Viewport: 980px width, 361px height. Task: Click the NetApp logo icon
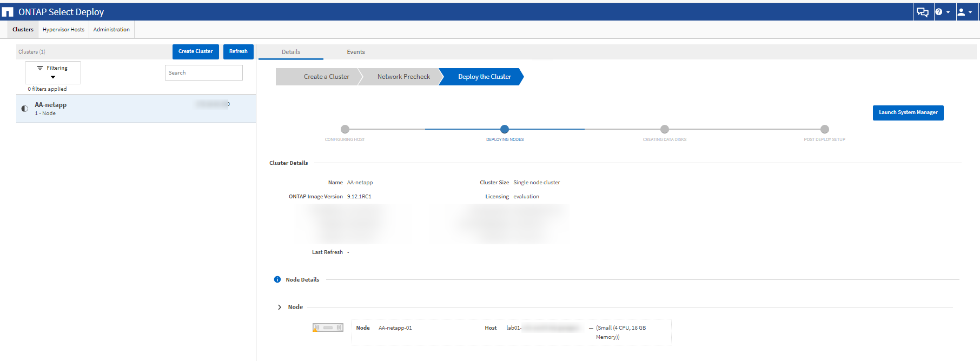tap(8, 12)
